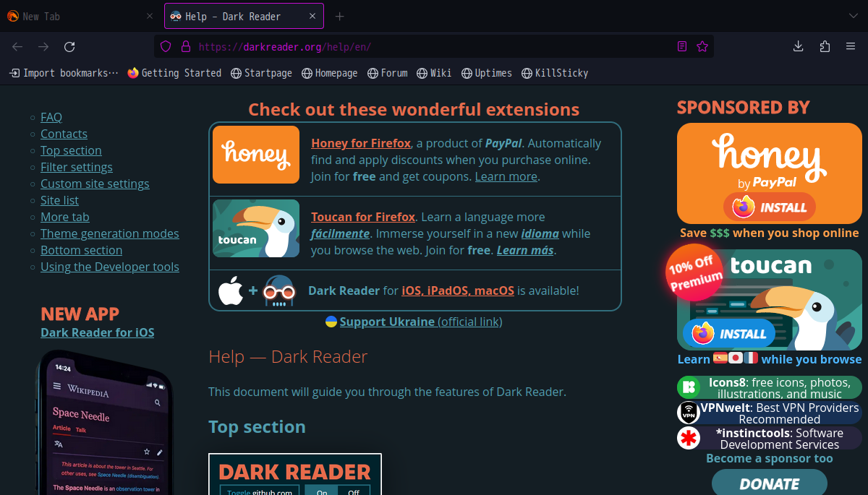The image size is (868, 495).
Task: Click the orange Honey logo tile
Action: pos(256,155)
